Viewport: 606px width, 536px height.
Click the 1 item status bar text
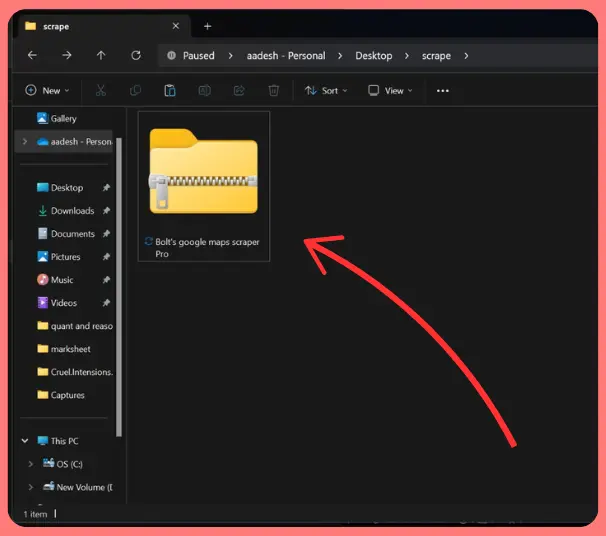[35, 514]
